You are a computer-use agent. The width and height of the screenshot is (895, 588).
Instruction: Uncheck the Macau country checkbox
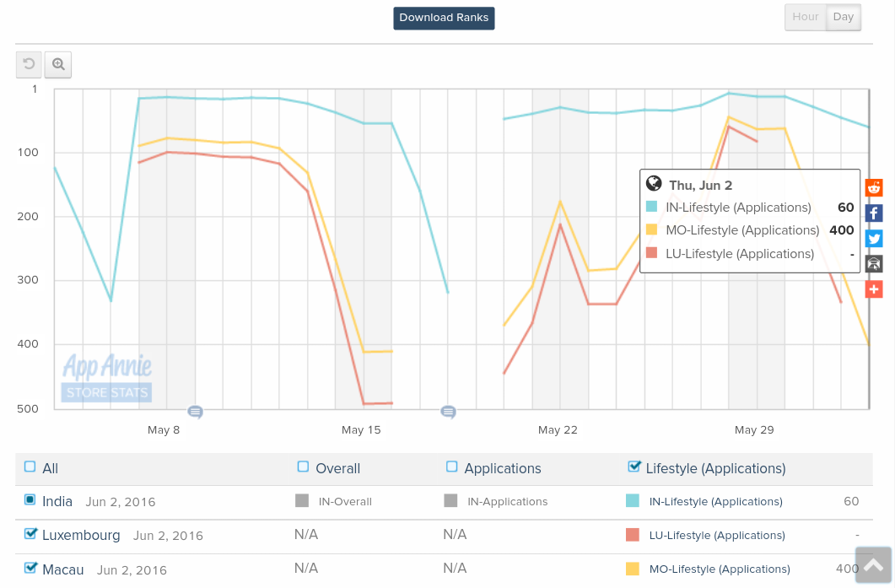pyautogui.click(x=30, y=568)
